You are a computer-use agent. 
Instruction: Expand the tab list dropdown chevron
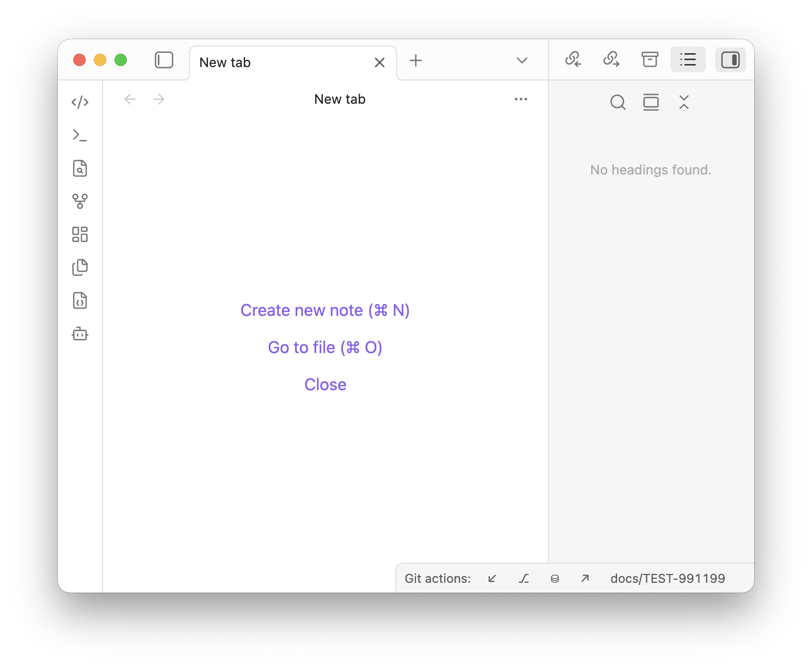coord(522,60)
